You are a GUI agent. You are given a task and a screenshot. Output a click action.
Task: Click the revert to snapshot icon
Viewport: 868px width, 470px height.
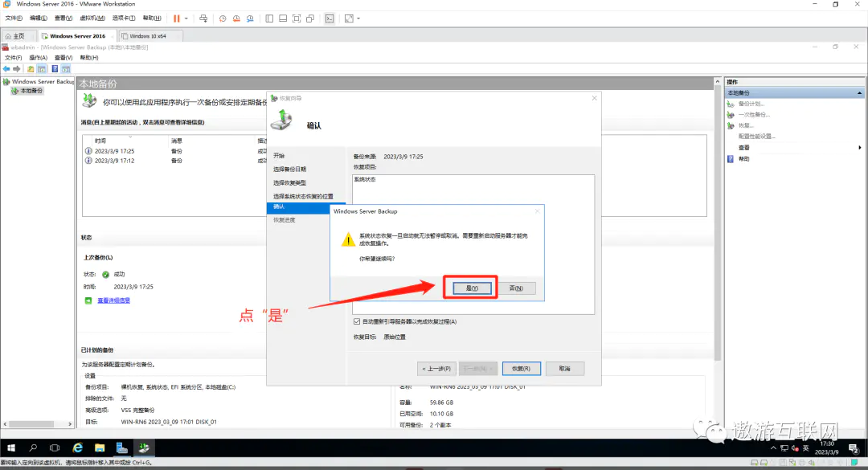[236, 18]
